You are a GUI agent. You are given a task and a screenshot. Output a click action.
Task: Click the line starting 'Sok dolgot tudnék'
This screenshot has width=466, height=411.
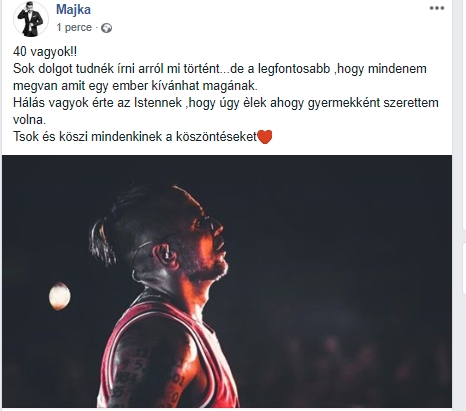pos(220,69)
